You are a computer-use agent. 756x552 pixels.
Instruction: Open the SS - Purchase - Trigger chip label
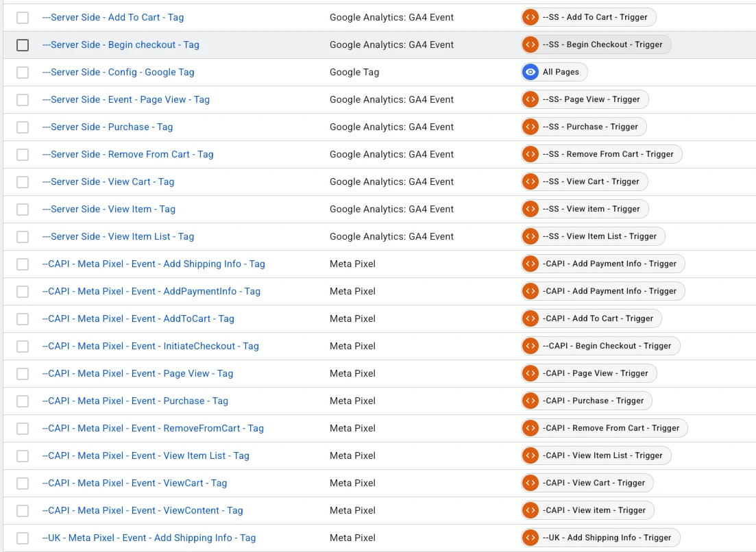(590, 127)
